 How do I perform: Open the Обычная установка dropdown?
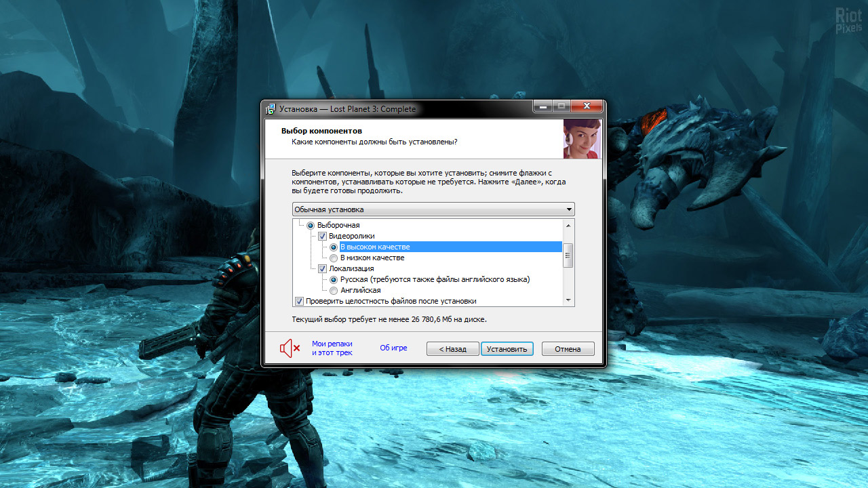(x=433, y=209)
